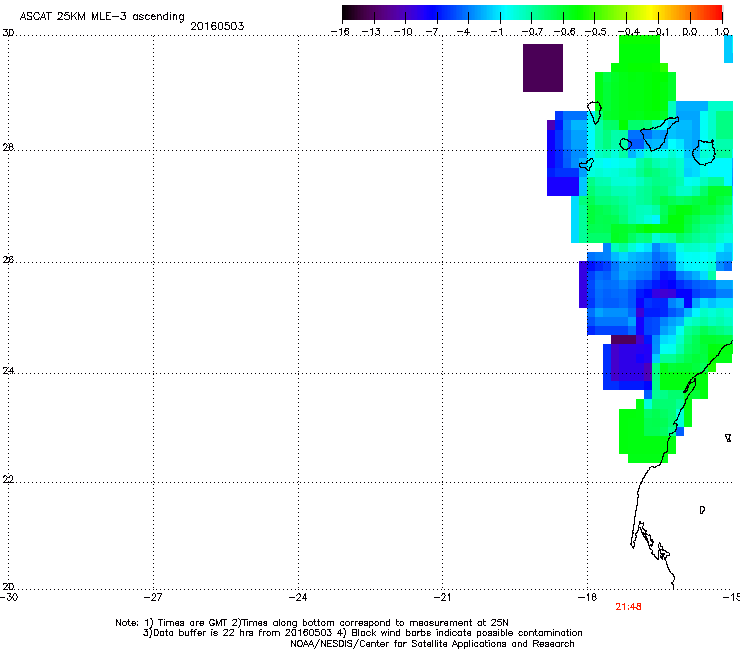Select the date label 20160503
The width and height of the screenshot is (740, 650).
217,26
